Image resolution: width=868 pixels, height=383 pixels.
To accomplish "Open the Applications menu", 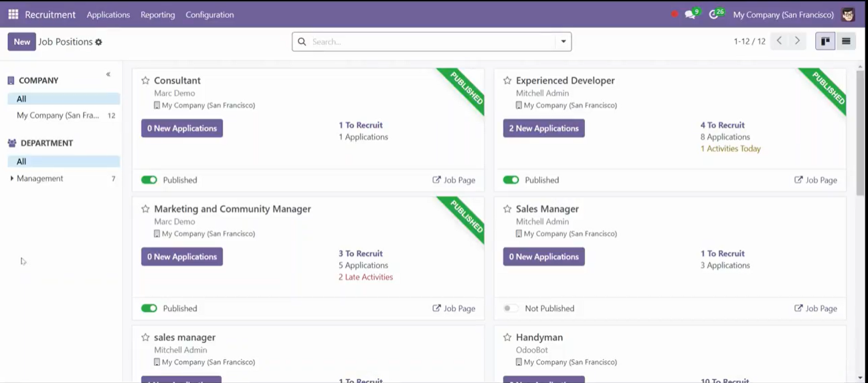I will [108, 14].
